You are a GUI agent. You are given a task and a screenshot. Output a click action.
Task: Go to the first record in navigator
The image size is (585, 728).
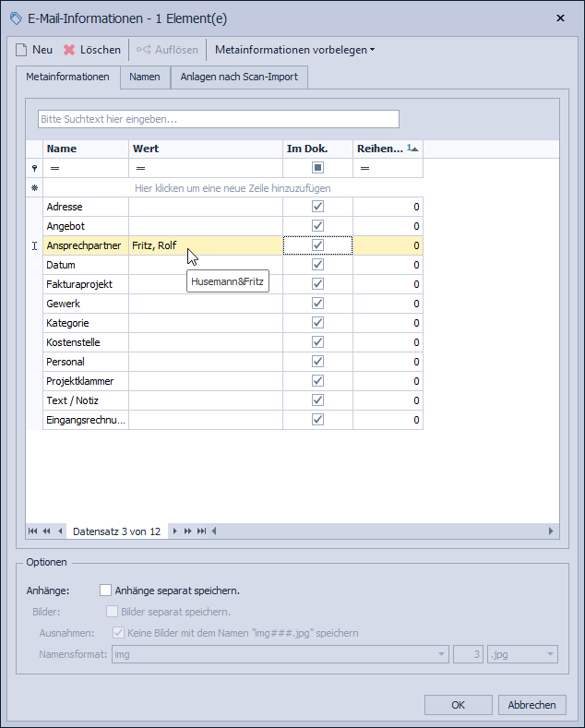(33, 531)
